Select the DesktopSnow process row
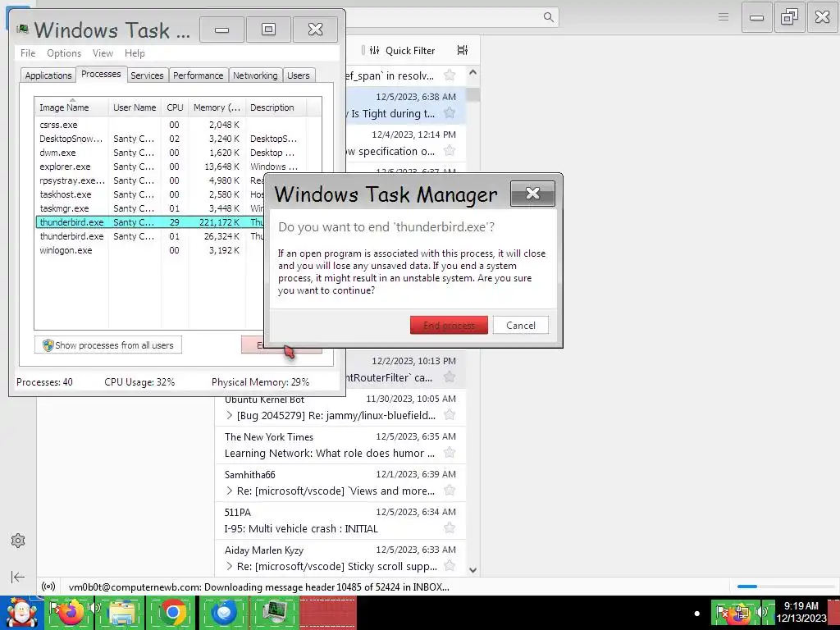The height and width of the screenshot is (630, 840). pyautogui.click(x=178, y=139)
